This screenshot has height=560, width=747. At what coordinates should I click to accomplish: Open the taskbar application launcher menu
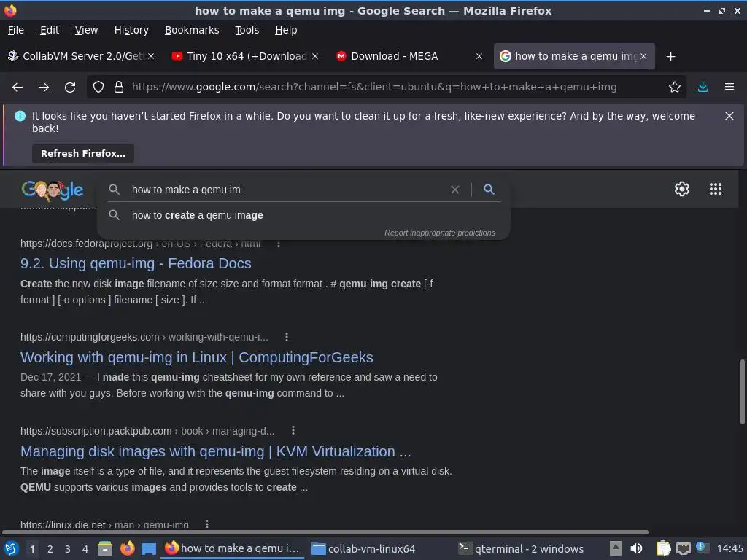coord(12,548)
